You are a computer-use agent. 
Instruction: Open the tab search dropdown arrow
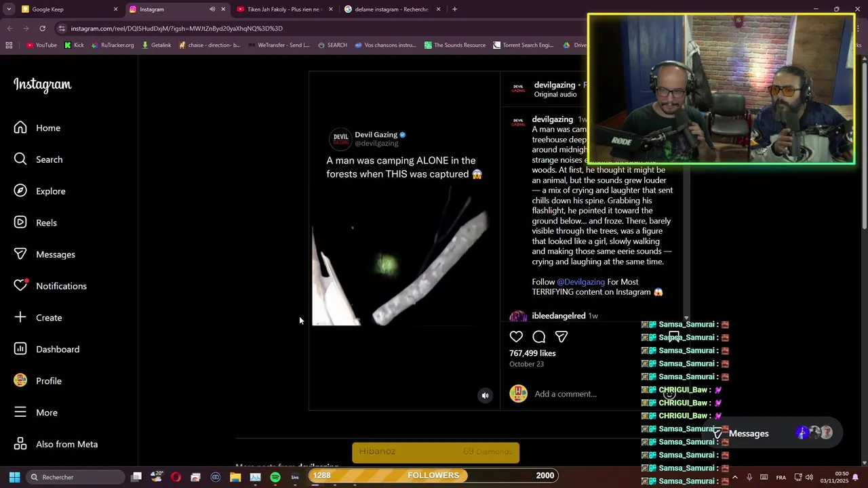[9, 9]
